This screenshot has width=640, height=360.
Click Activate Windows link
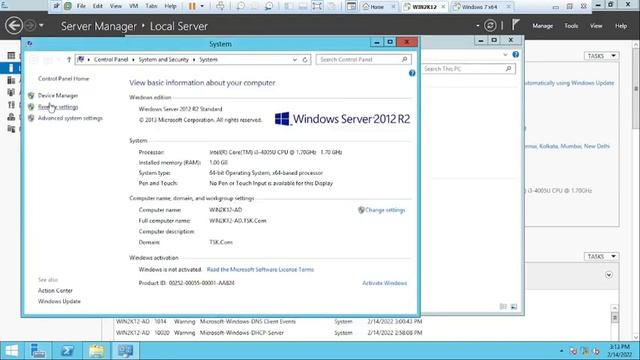[384, 283]
